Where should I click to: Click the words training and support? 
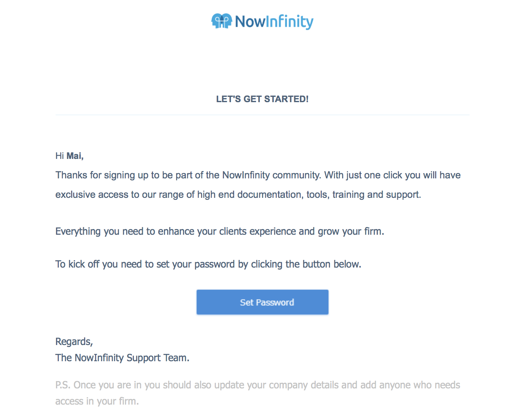click(376, 195)
